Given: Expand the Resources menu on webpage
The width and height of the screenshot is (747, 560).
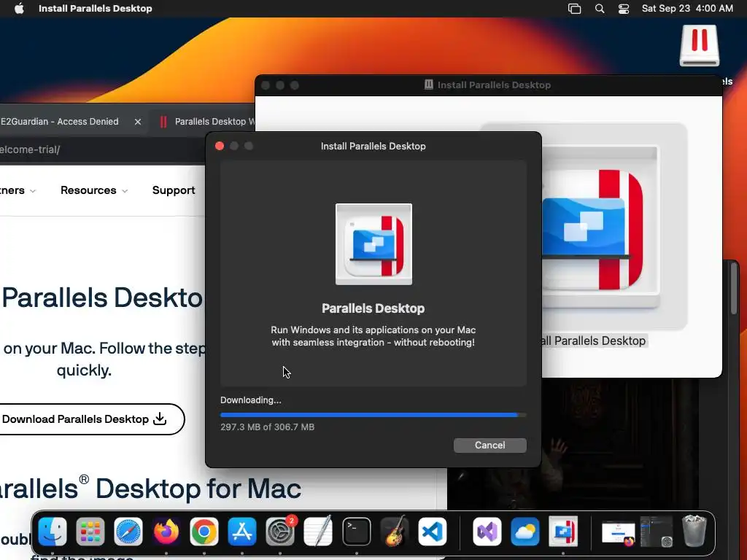Looking at the screenshot, I should (94, 190).
